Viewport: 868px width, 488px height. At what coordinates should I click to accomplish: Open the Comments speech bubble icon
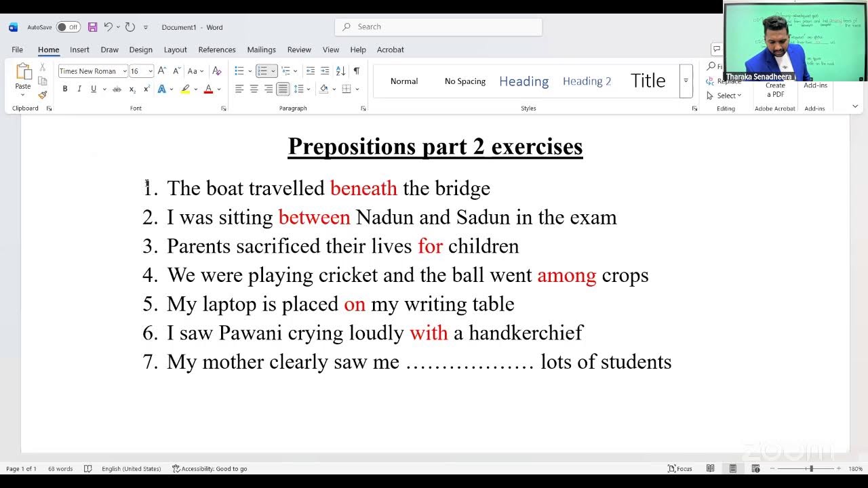[x=716, y=49]
